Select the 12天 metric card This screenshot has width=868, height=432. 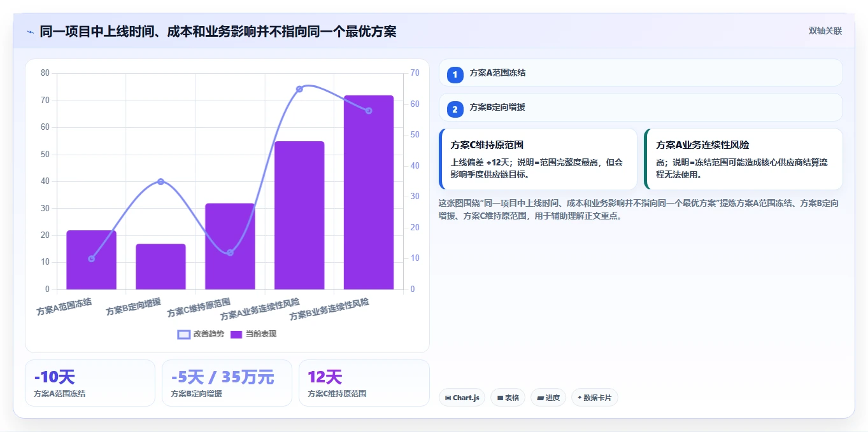click(x=364, y=383)
